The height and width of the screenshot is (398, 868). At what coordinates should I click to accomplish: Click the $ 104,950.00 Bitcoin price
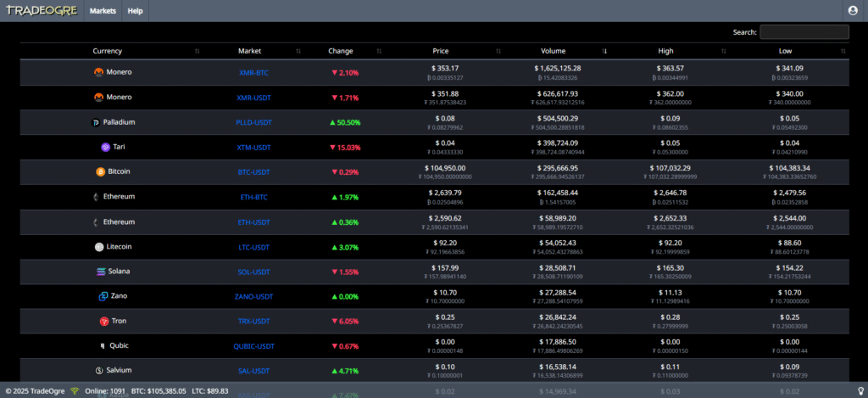445,168
